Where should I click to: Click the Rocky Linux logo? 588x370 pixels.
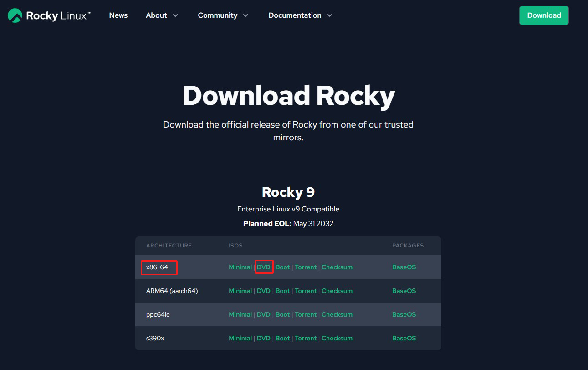(49, 15)
